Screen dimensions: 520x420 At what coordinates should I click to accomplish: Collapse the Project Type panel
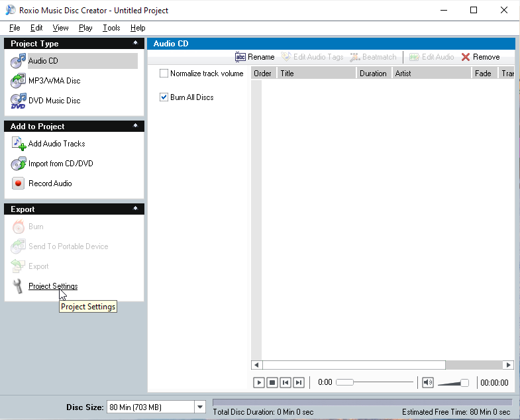(135, 43)
